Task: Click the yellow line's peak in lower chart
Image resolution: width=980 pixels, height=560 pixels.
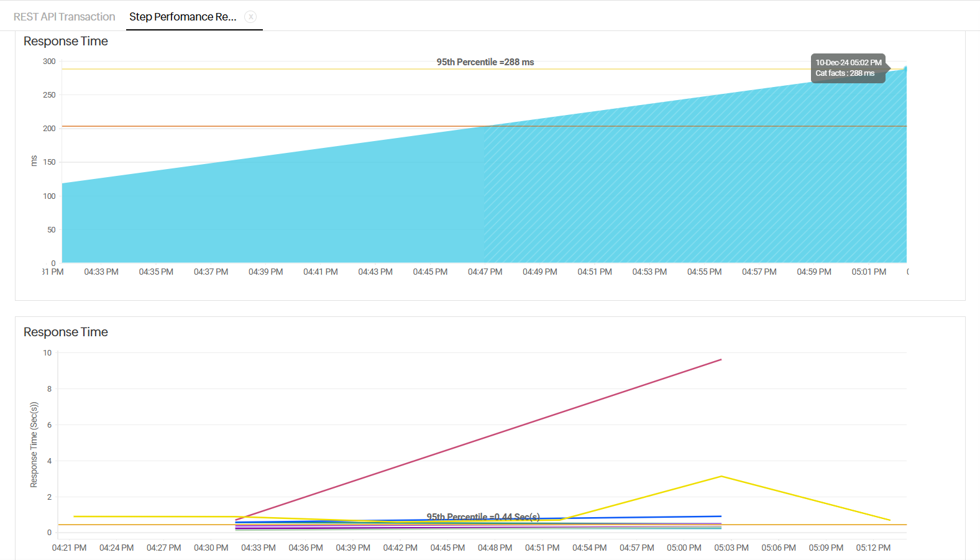Action: (x=721, y=477)
